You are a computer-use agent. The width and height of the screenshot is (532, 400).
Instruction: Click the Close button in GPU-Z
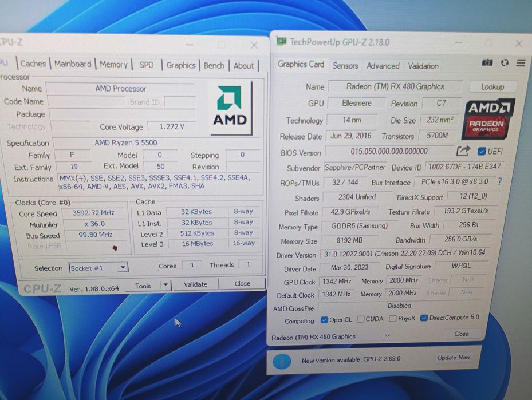462,334
